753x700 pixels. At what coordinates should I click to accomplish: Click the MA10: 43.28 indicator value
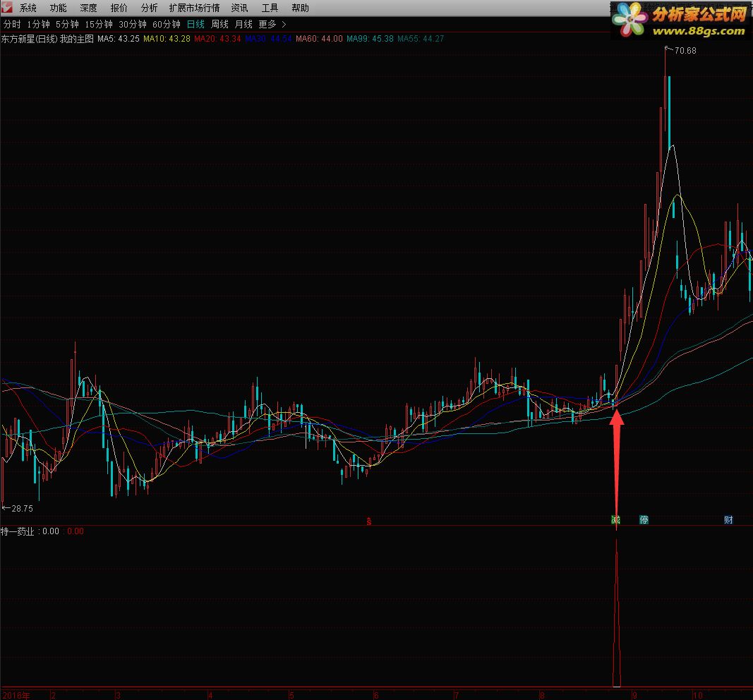tap(167, 39)
